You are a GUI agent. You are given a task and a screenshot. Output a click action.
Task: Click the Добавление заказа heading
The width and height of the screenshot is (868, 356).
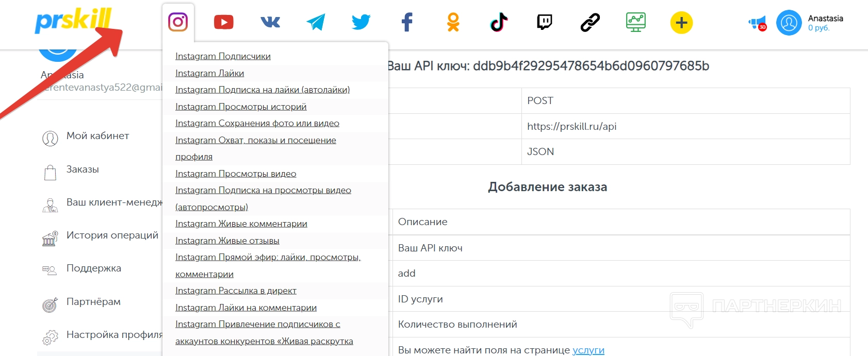(548, 187)
